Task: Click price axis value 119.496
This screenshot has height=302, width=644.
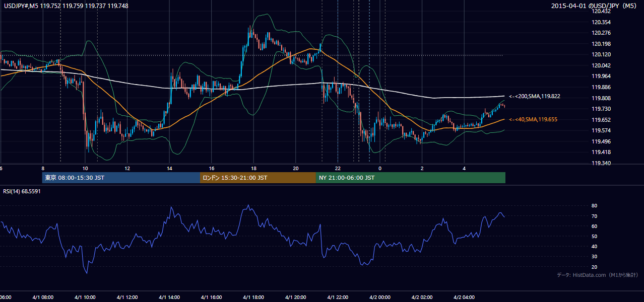Action: point(601,141)
